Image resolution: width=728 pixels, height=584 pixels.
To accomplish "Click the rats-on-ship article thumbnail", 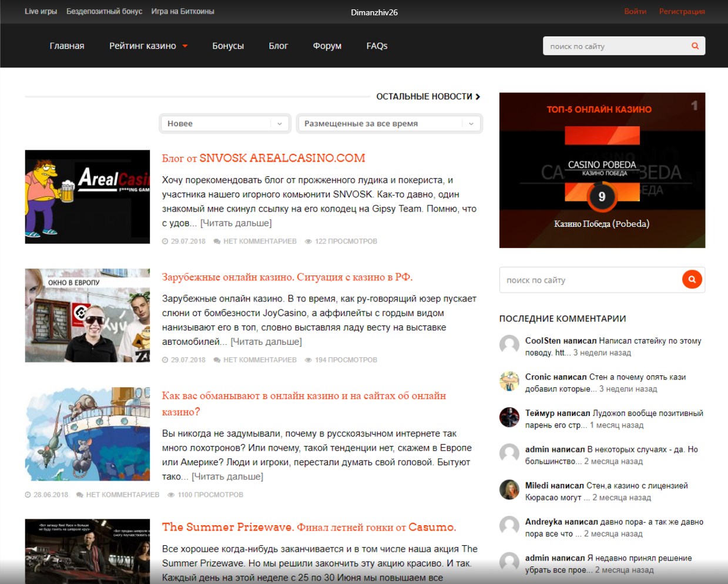I will [x=88, y=434].
